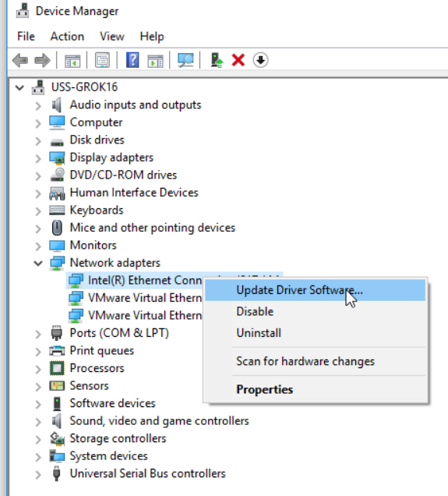
Task: Open the View menu
Action: pyautogui.click(x=112, y=37)
